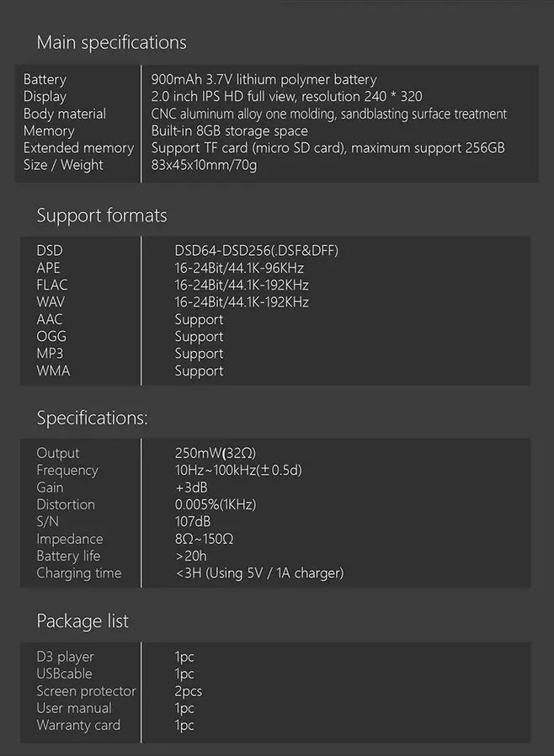Click the FLAC format label
Screen dimensions: 554x756
(52, 285)
